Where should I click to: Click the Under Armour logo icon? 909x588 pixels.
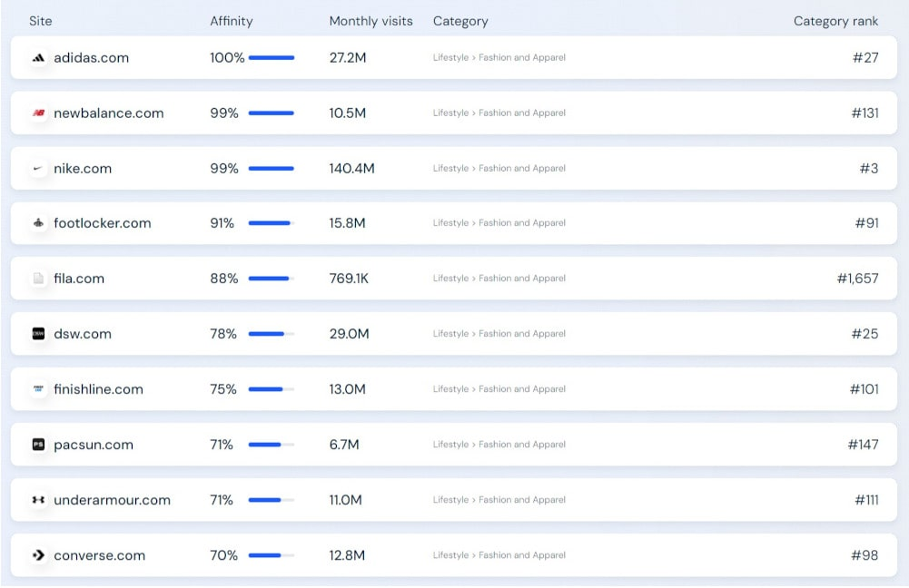coord(38,500)
